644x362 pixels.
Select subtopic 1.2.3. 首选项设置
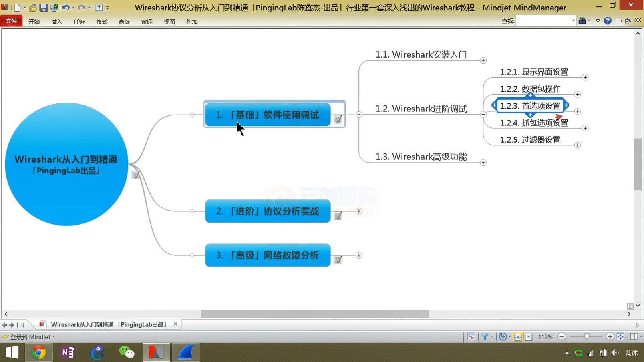coord(530,106)
